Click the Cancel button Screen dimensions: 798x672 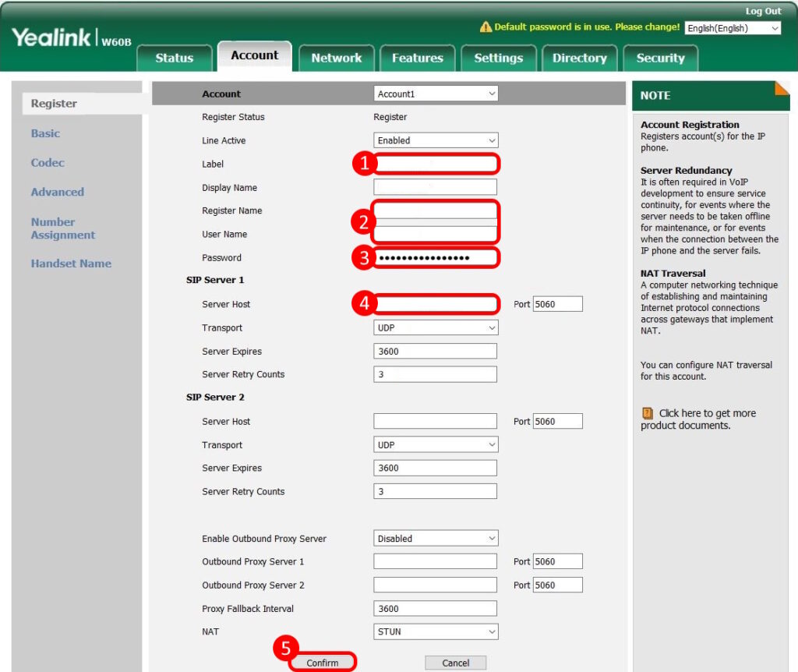click(x=455, y=663)
